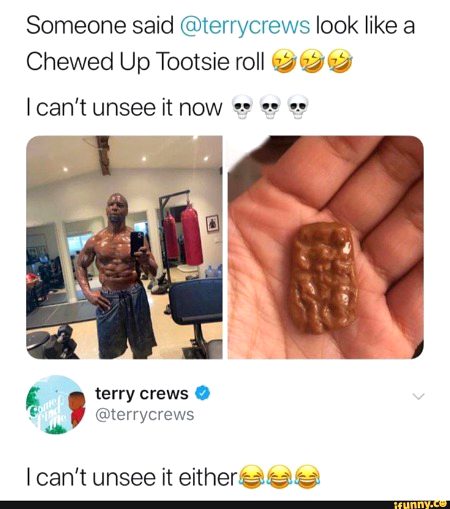Click the "Chewed Up Tootsie roll" text

pyautogui.click(x=145, y=62)
